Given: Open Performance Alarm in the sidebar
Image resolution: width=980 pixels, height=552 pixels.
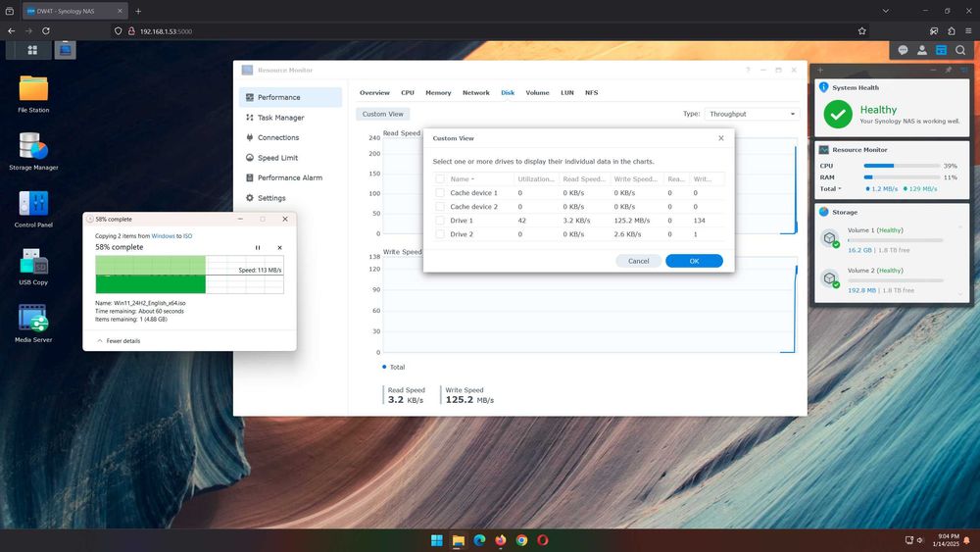Looking at the screenshot, I should [291, 177].
